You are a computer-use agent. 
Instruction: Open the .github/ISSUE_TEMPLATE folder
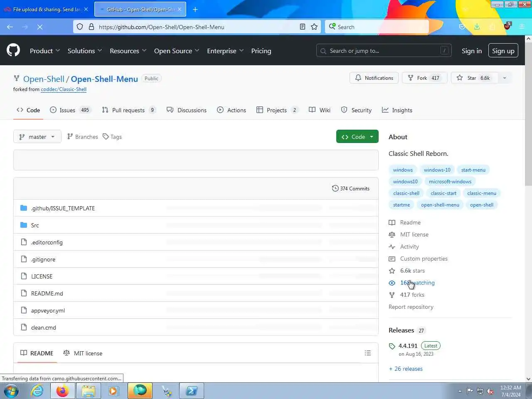click(x=63, y=208)
